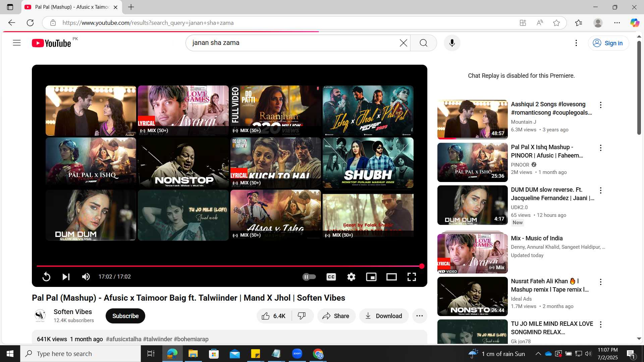Open the tab actions menu icon
This screenshot has width=644, height=362.
(x=10, y=7)
